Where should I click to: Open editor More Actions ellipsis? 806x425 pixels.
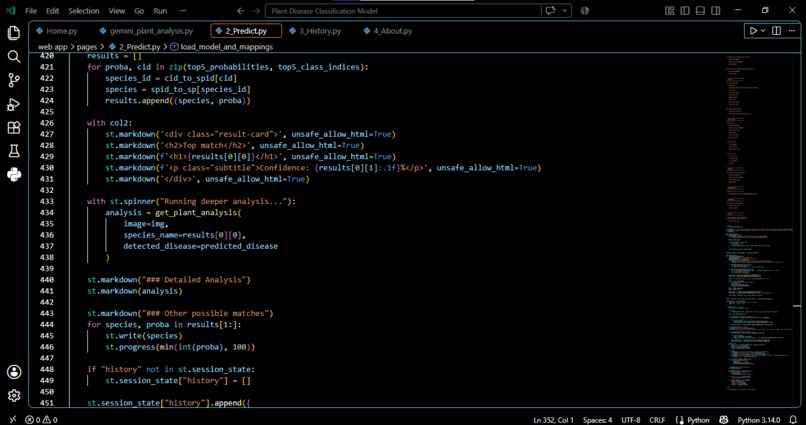pos(792,31)
